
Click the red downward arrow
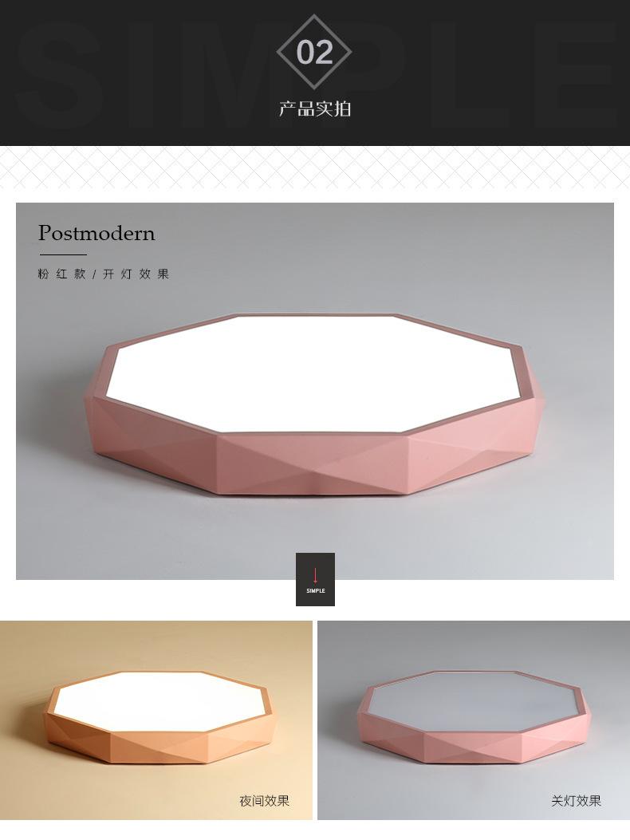[316, 575]
